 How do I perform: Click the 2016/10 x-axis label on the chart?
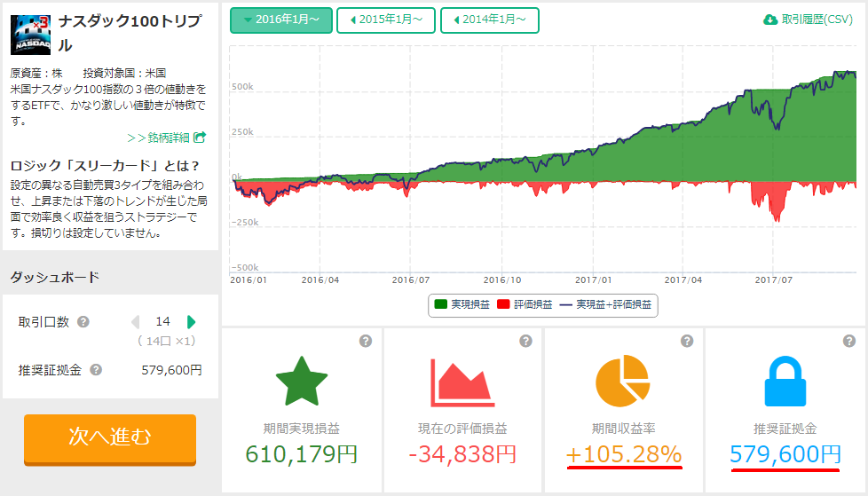502,280
